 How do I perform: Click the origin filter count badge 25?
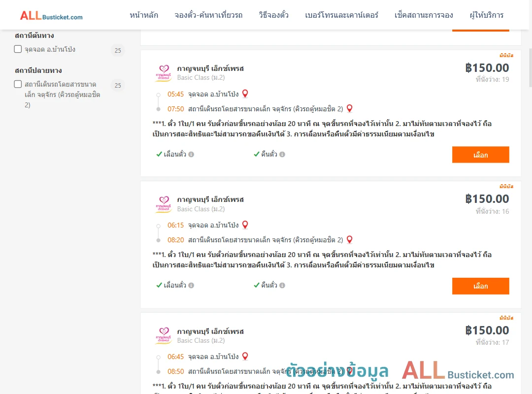(118, 50)
